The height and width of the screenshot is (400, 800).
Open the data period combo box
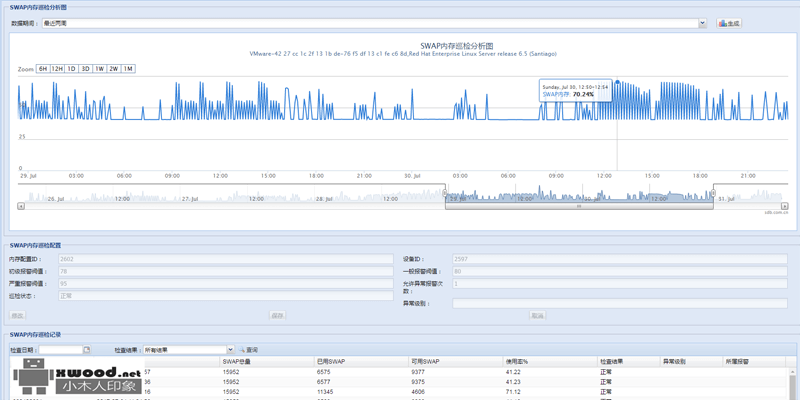click(x=374, y=23)
